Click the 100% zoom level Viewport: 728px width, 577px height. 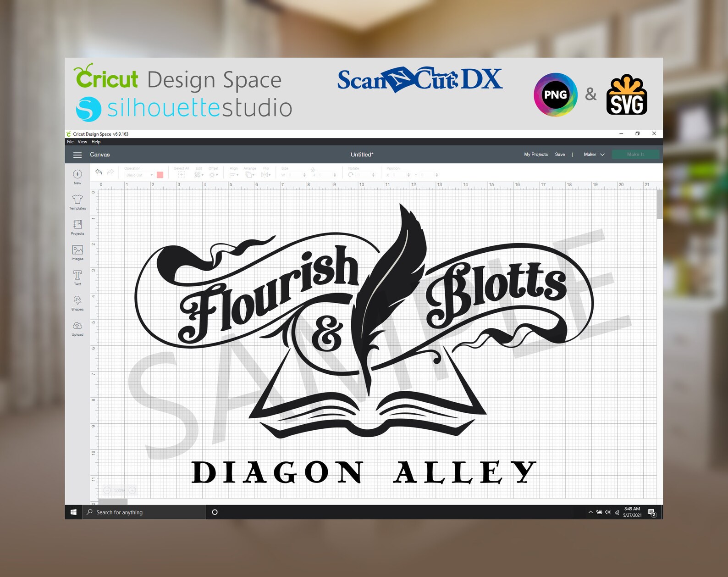coord(119,491)
